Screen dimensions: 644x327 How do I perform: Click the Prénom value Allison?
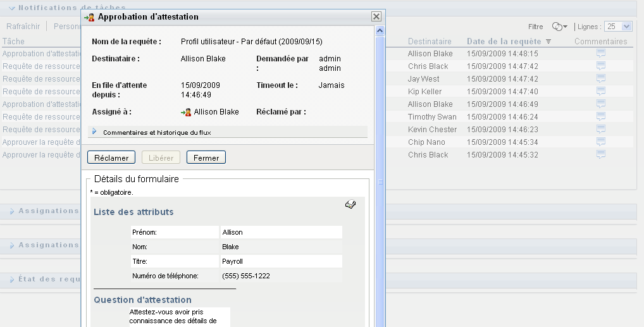pos(232,232)
